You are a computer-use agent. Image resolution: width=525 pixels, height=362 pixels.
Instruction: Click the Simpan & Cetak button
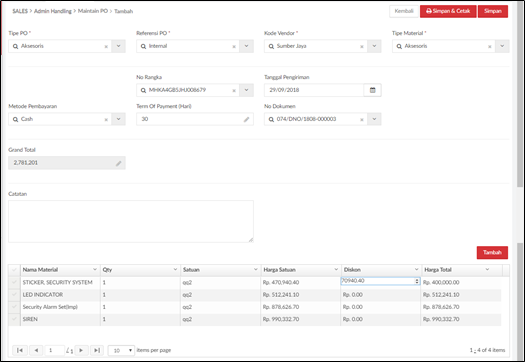click(x=448, y=11)
